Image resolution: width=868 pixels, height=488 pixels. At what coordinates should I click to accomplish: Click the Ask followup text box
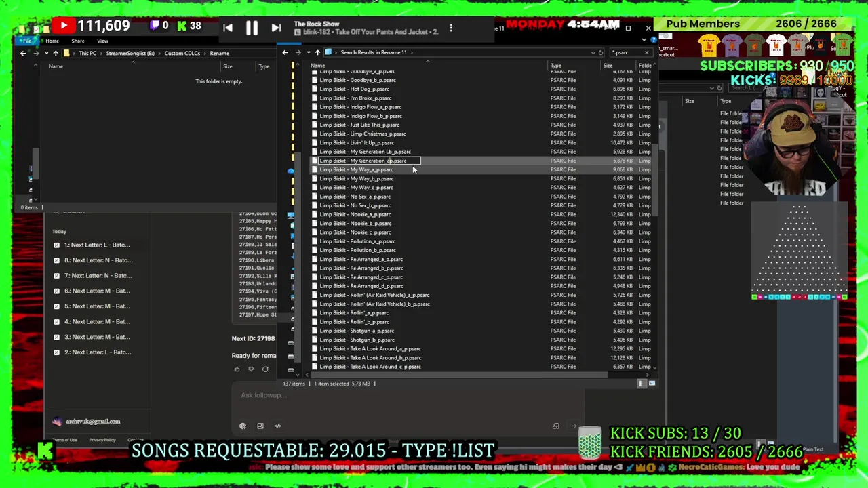coord(407,395)
